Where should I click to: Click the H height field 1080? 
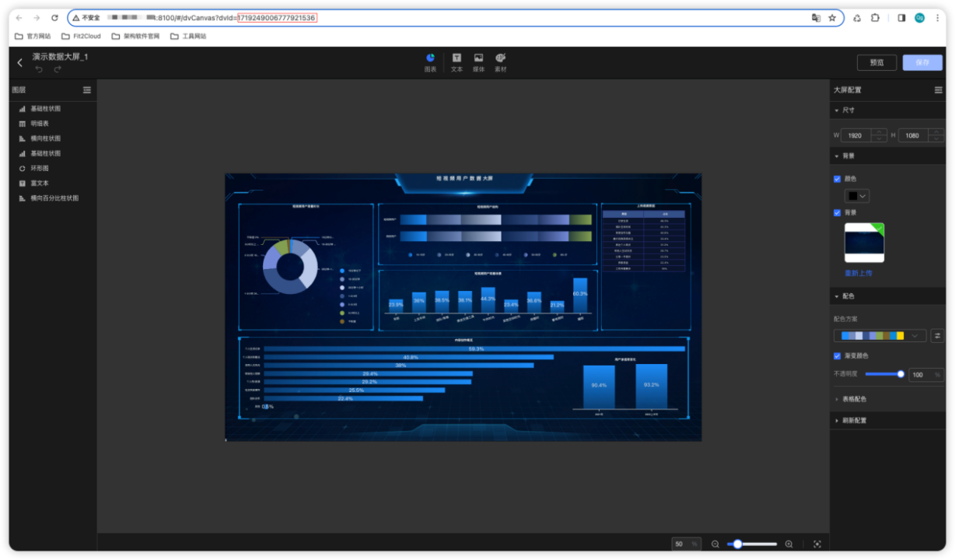coord(912,135)
